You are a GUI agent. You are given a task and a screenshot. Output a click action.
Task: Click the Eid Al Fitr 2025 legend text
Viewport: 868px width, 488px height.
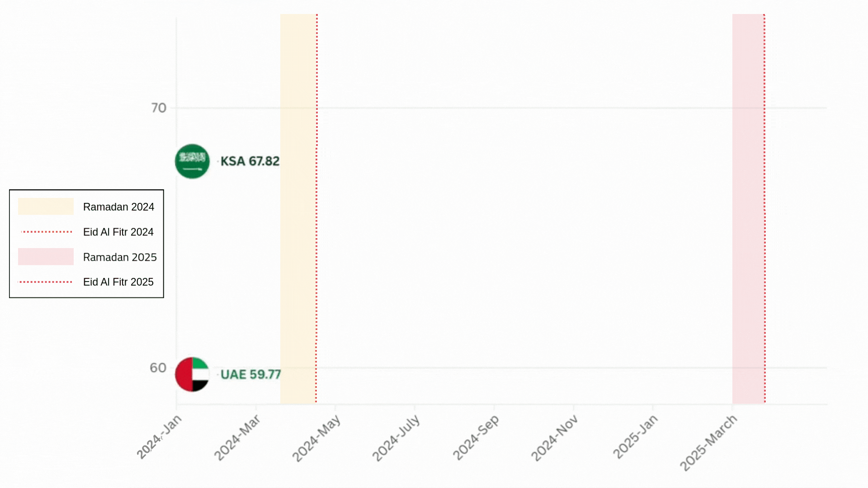pos(118,282)
